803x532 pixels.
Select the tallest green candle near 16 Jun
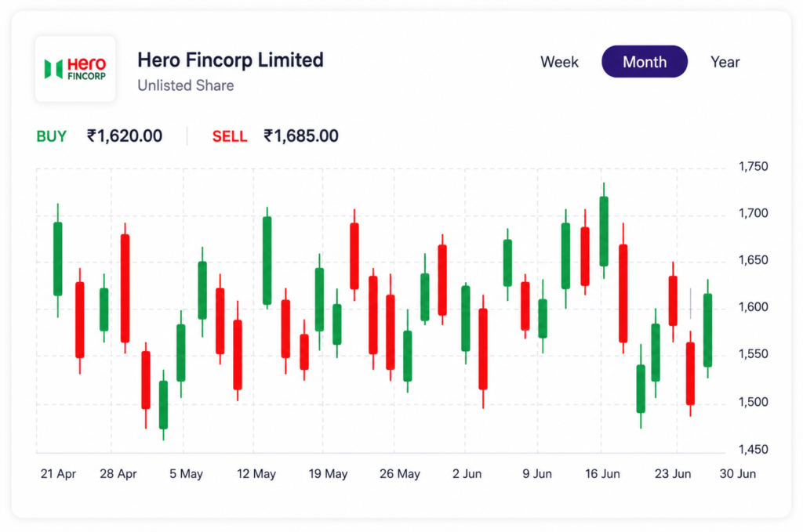click(604, 231)
